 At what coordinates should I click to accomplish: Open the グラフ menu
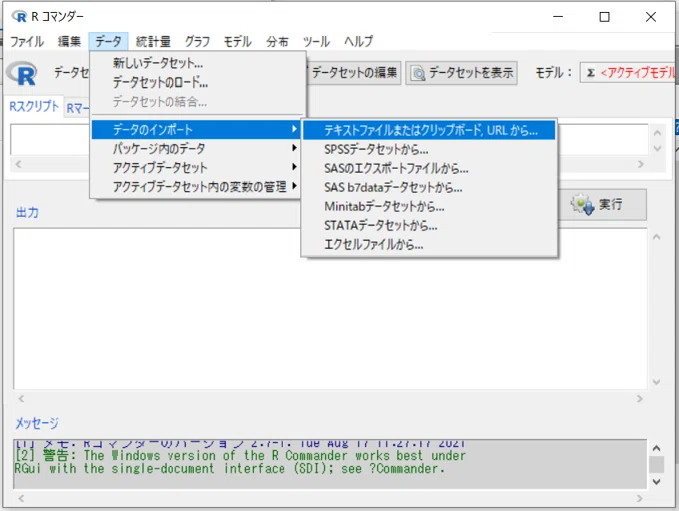[x=197, y=42]
